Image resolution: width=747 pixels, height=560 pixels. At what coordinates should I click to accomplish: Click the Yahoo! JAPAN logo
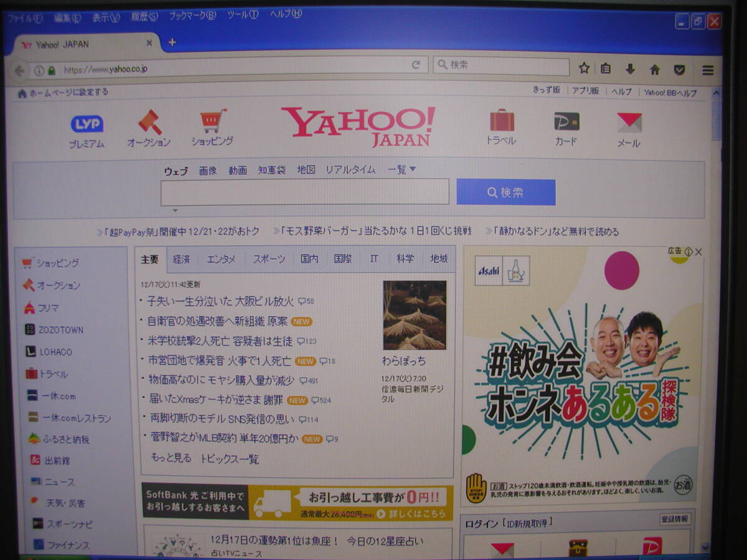358,126
